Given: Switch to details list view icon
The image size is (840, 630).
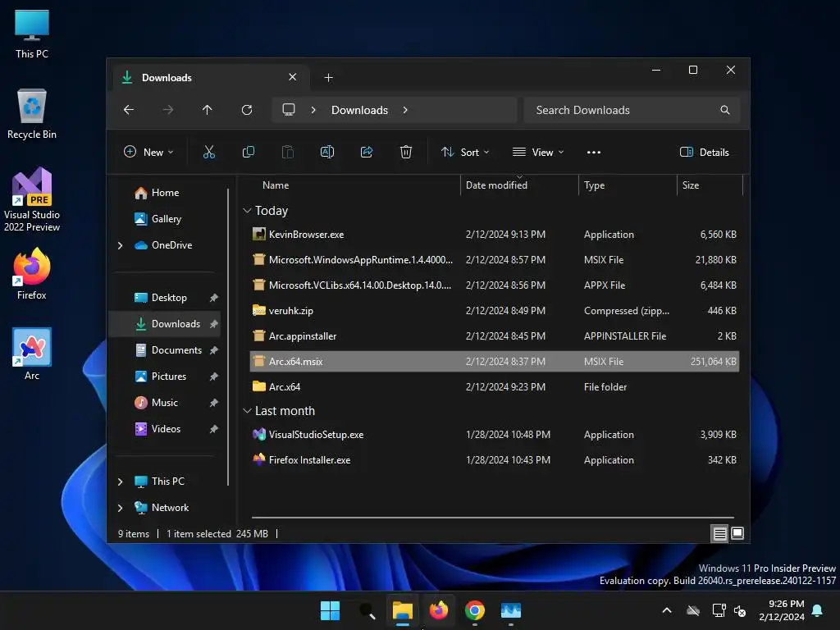Looking at the screenshot, I should pos(719,533).
